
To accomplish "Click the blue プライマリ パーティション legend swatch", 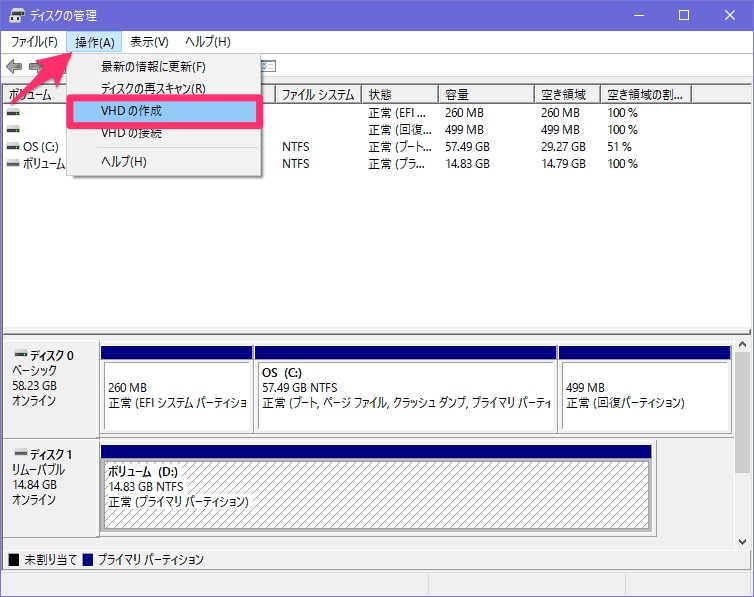I will (x=88, y=560).
